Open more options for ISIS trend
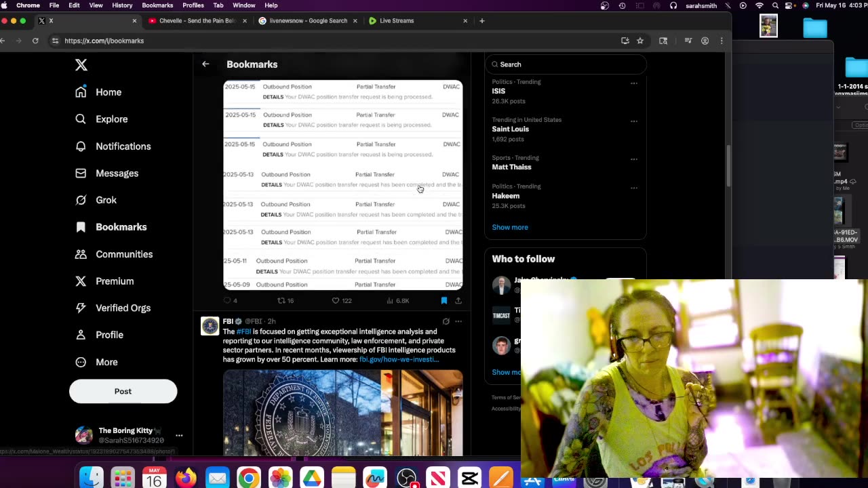The width and height of the screenshot is (868, 488). click(634, 83)
